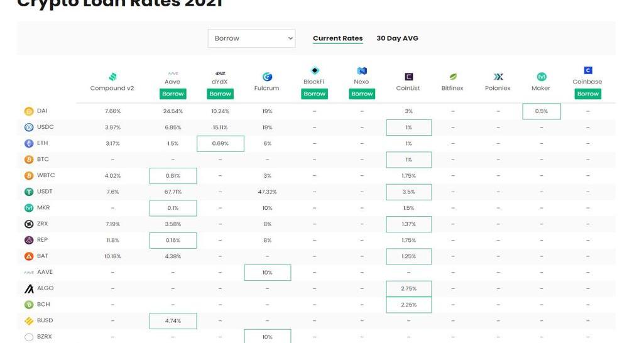Select the 10% Fulcrum rate in AAVE row
Image resolution: width=644 pixels, height=343 pixels.
point(268,273)
